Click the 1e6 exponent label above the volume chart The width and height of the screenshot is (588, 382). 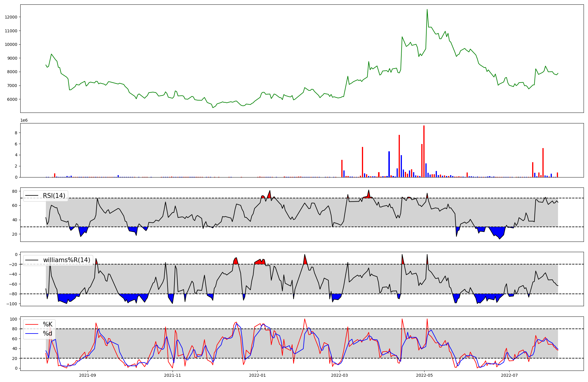(x=24, y=120)
